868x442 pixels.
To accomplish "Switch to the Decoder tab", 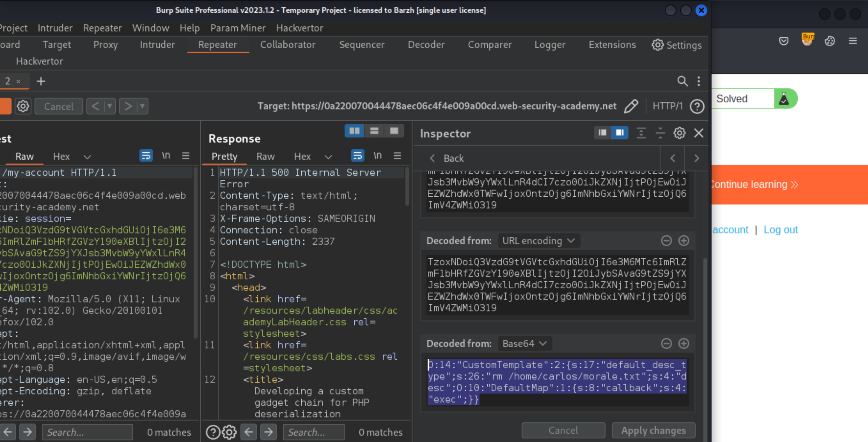I will pyautogui.click(x=426, y=45).
